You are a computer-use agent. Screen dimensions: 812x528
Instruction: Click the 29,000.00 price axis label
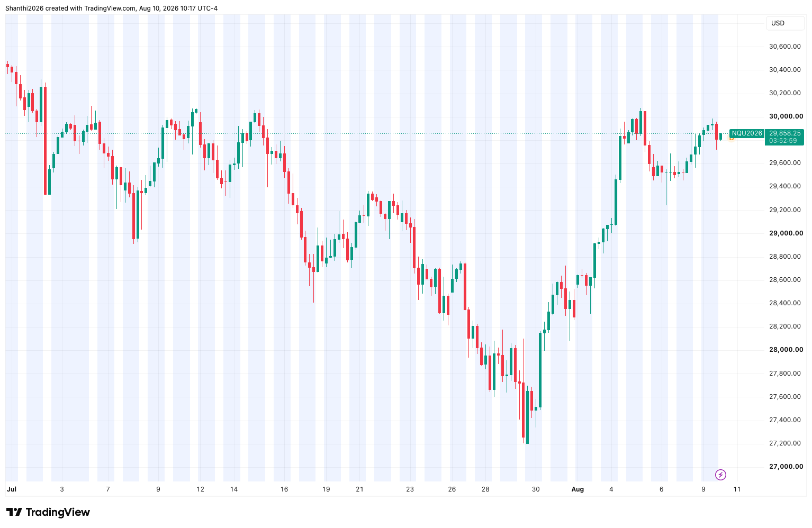pyautogui.click(x=786, y=233)
